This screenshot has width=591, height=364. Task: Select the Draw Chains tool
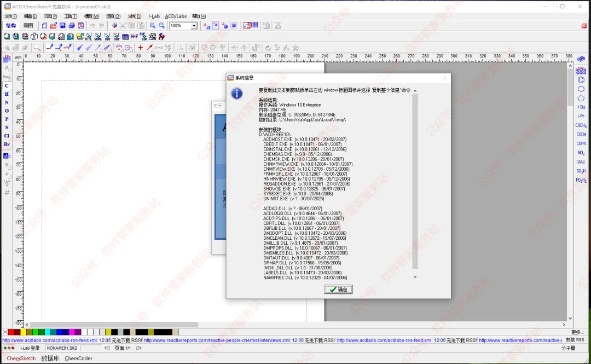click(67, 48)
